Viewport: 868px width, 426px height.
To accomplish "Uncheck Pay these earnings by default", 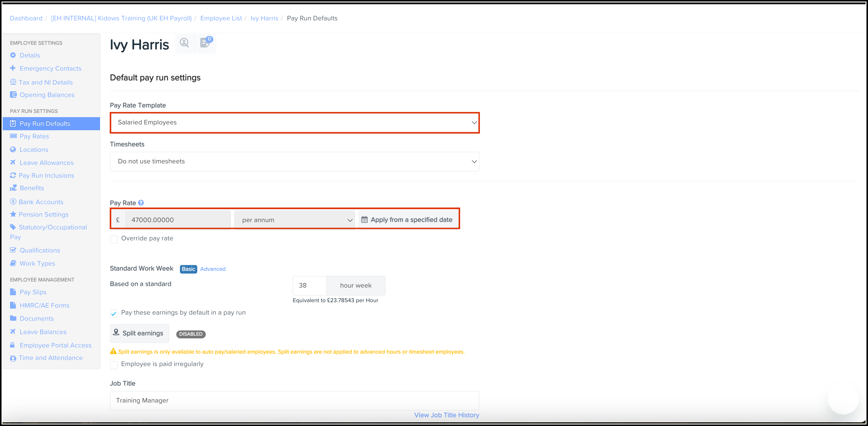I will pyautogui.click(x=114, y=313).
